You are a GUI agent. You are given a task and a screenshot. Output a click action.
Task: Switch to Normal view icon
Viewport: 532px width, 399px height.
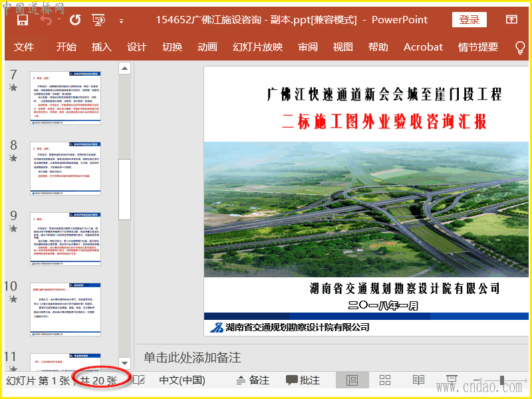(352, 380)
